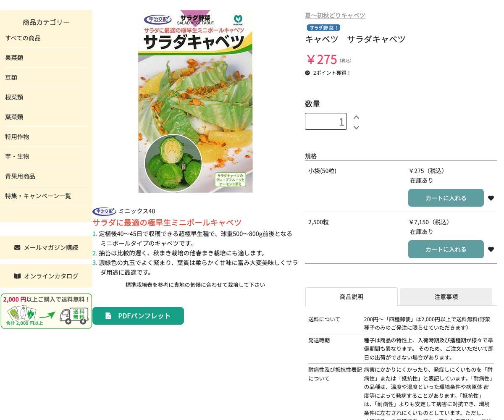
Task: Click the book icon beside オンラインカタログ
Action: click(x=17, y=276)
